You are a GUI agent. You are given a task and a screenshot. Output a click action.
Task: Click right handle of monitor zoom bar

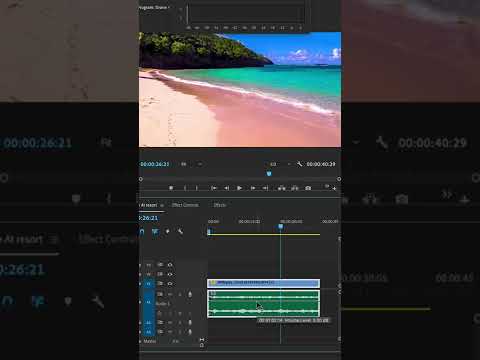pos(339,179)
